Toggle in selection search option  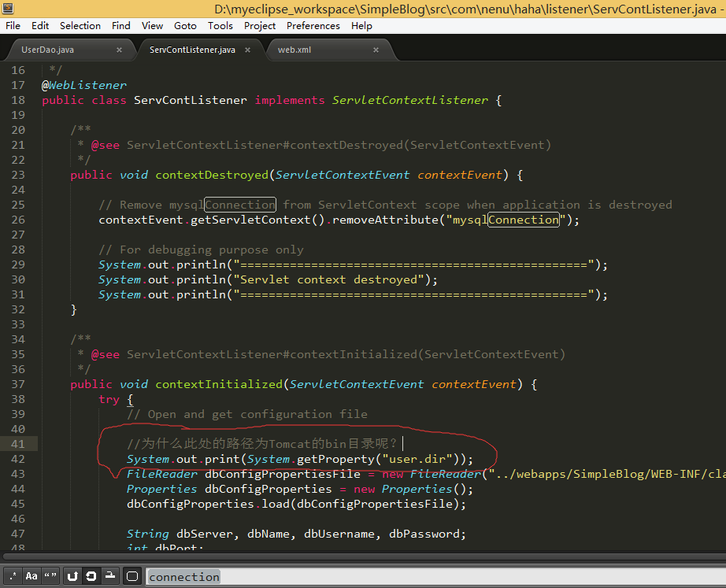pos(110,576)
